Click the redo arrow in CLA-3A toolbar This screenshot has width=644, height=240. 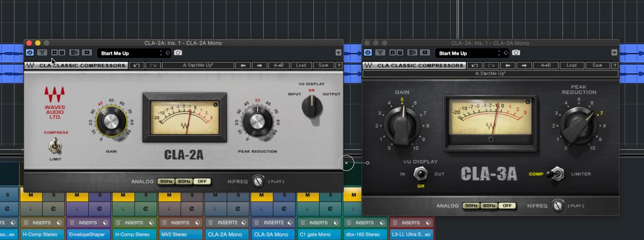pyautogui.click(x=491, y=65)
